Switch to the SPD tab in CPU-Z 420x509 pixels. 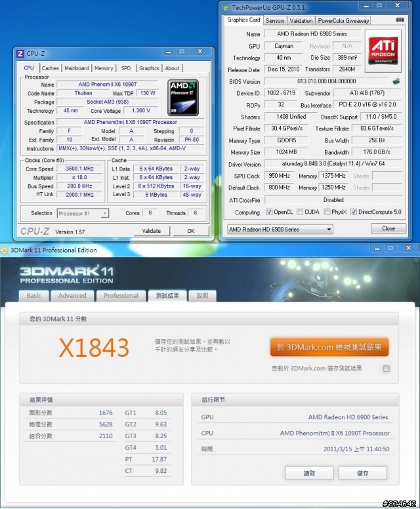[126, 68]
